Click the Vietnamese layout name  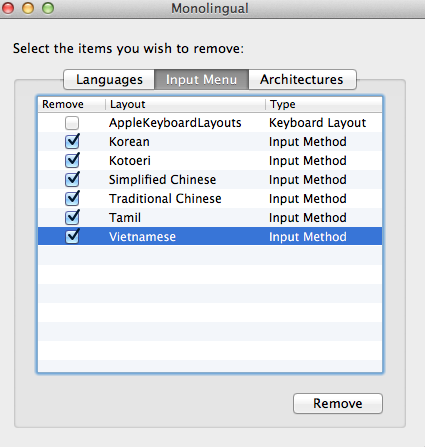(x=142, y=237)
